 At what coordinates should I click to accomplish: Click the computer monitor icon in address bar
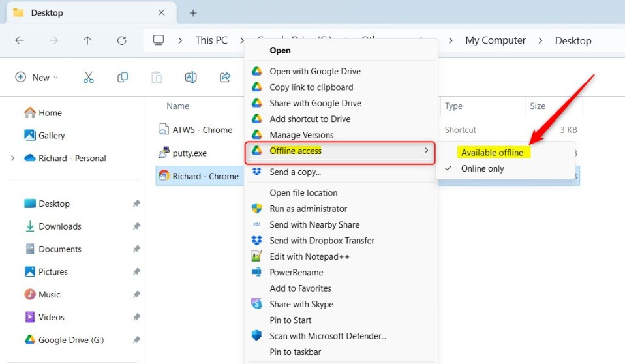(x=159, y=40)
